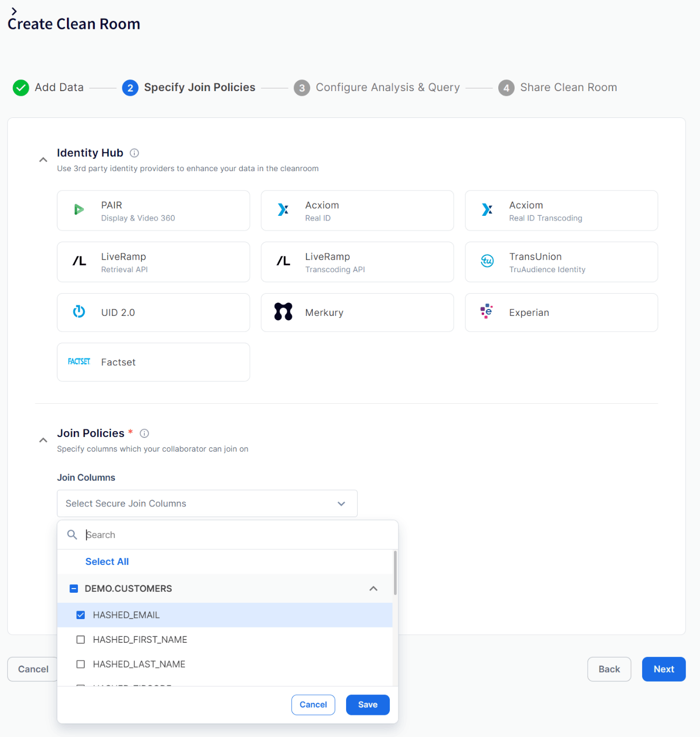Click the step 3 circle icon
This screenshot has height=737, width=700.
click(x=302, y=88)
